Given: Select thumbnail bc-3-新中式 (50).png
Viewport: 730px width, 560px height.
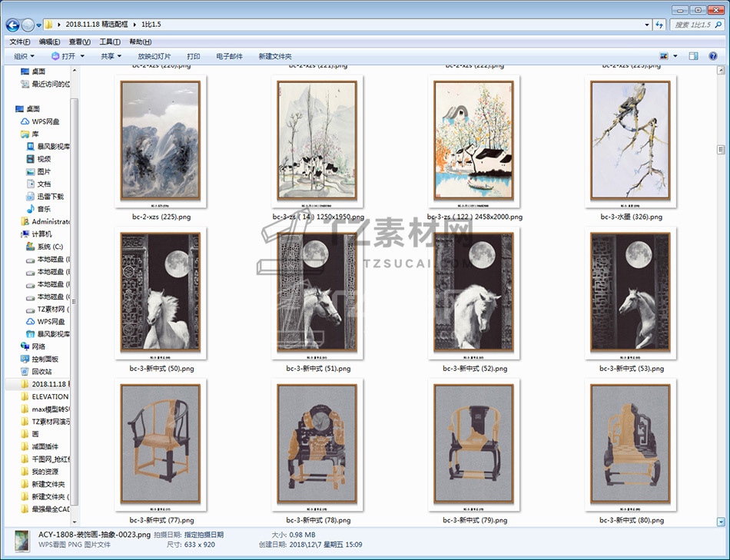Looking at the screenshot, I should point(161,293).
